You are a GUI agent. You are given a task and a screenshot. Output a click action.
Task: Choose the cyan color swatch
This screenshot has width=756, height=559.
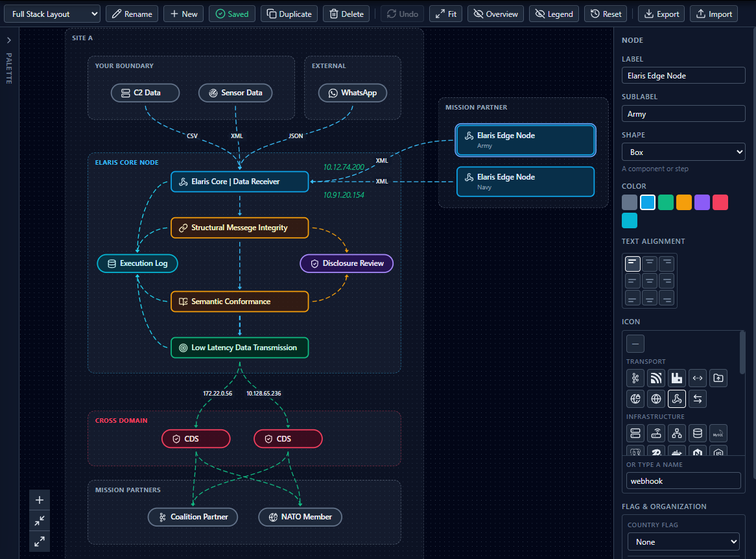[x=629, y=220]
